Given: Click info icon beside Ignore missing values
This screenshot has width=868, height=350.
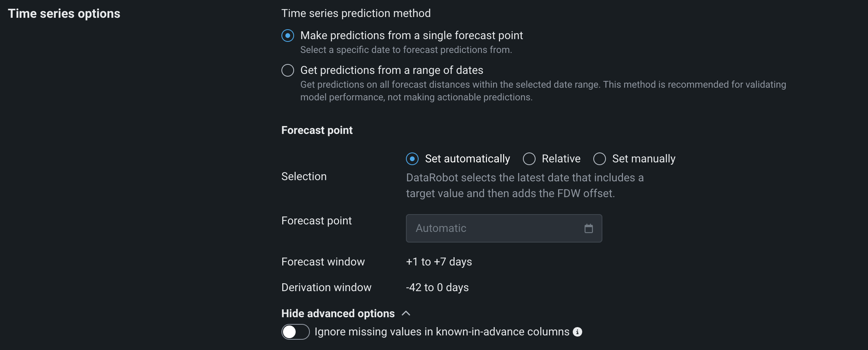Looking at the screenshot, I should pyautogui.click(x=577, y=332).
